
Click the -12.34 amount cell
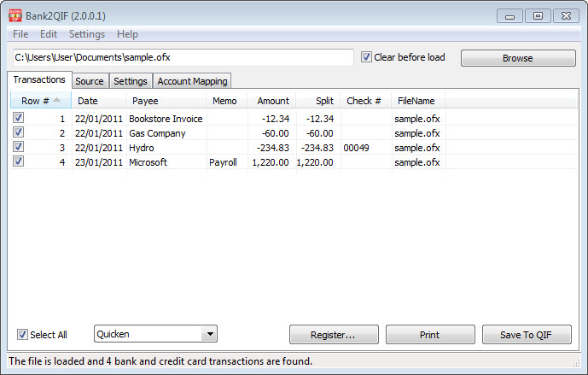pyautogui.click(x=276, y=119)
